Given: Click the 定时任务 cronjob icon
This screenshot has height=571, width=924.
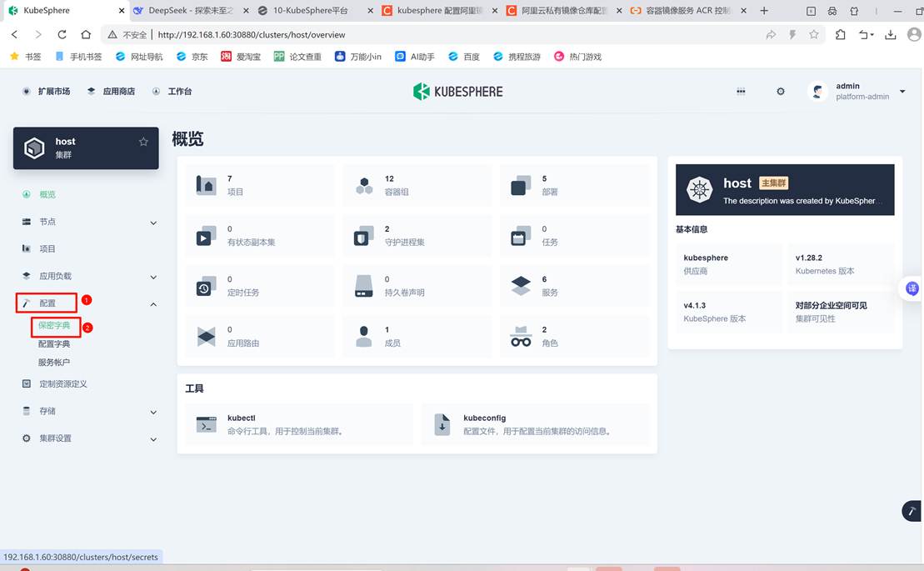Looking at the screenshot, I should 206,286.
